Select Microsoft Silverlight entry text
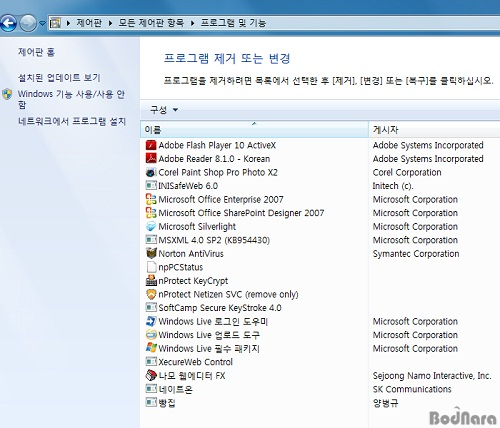The image size is (500, 428). [197, 227]
